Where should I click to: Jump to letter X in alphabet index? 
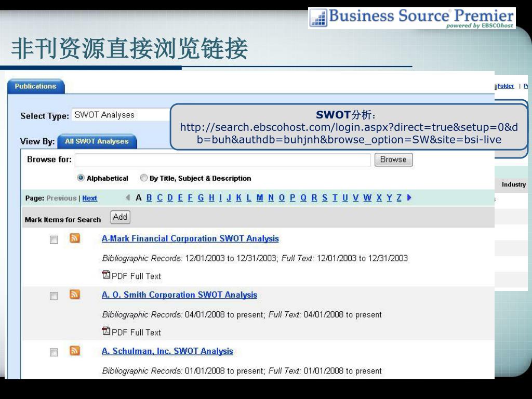point(379,198)
